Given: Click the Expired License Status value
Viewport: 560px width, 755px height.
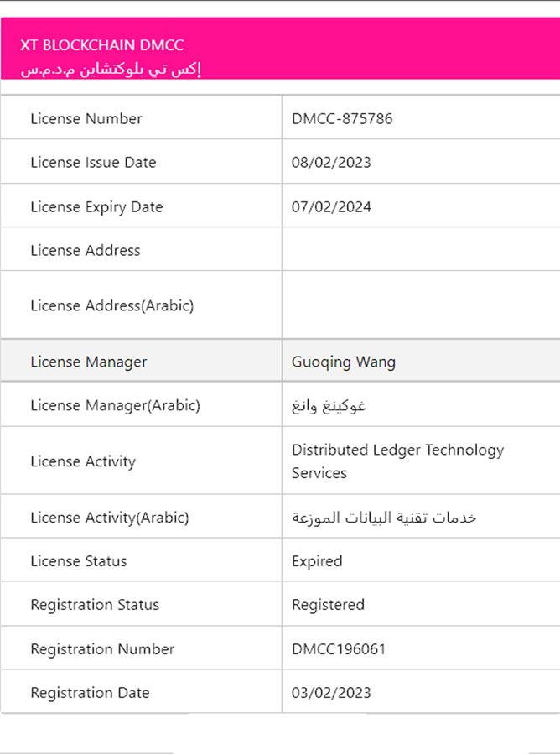Looking at the screenshot, I should tap(317, 561).
